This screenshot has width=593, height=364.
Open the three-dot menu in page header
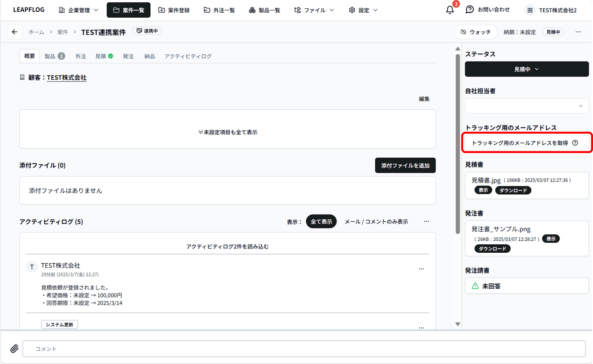tap(578, 32)
